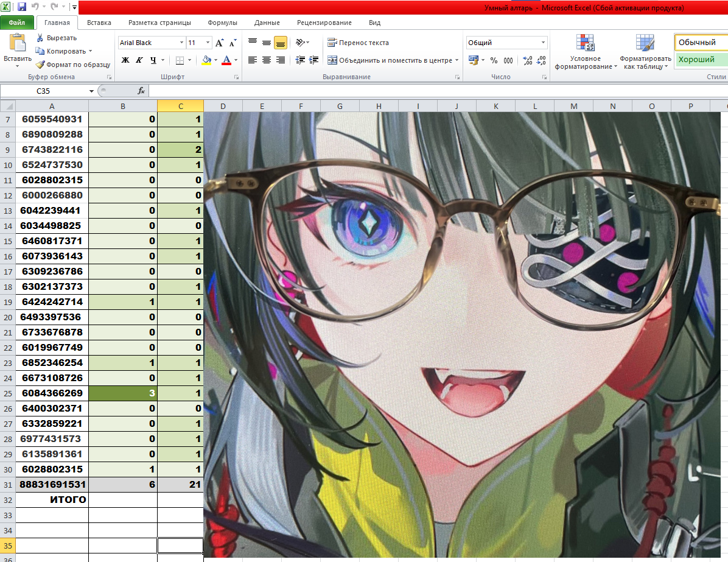Switch to the Вид tab

[375, 23]
